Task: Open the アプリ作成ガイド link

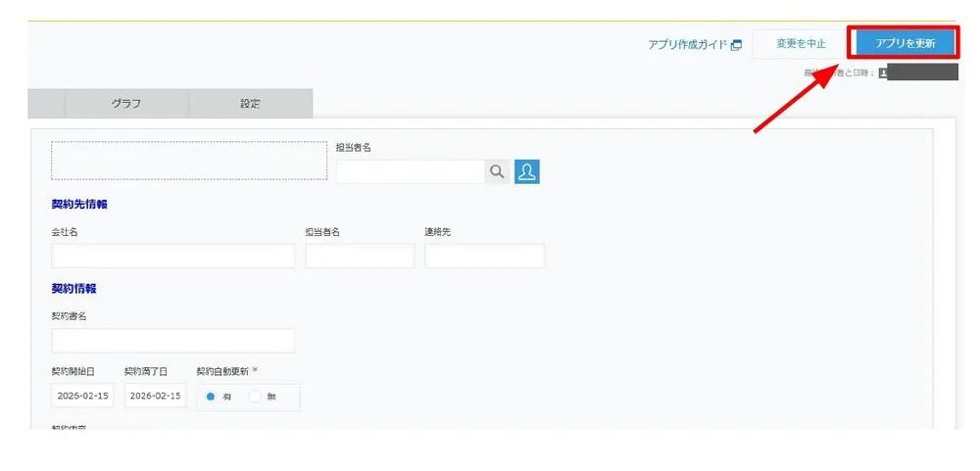Action: [x=687, y=44]
